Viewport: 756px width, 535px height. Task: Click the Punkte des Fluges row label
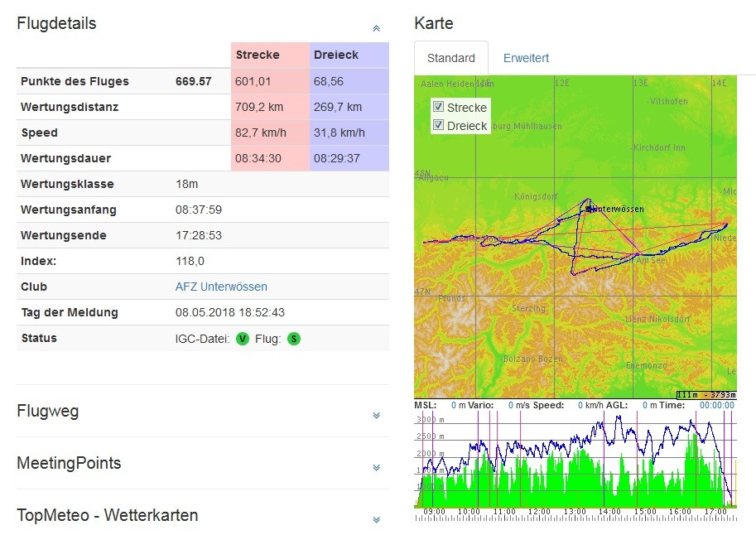point(75,81)
